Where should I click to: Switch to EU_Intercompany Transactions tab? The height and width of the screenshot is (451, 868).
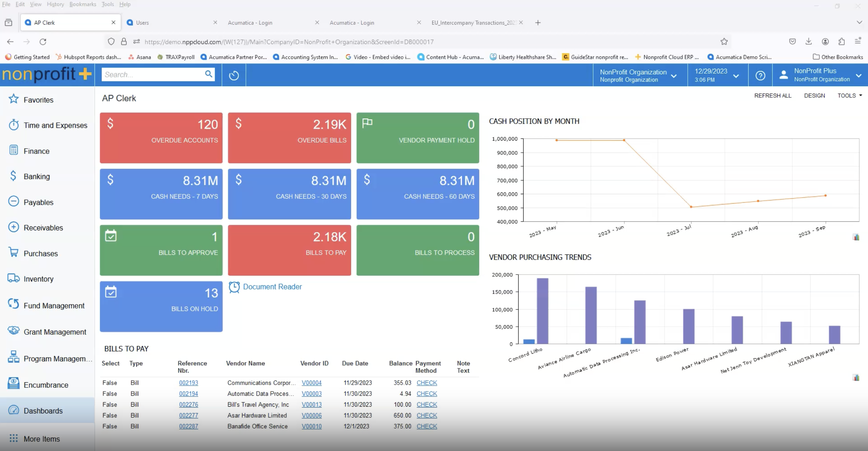[x=473, y=22]
